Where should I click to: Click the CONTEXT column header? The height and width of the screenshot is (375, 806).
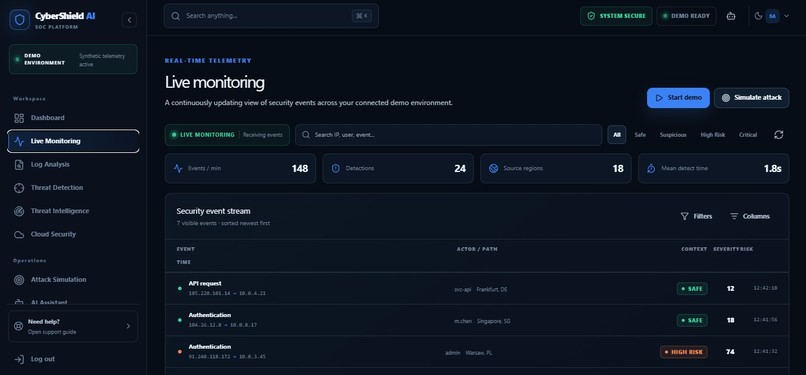click(x=694, y=249)
